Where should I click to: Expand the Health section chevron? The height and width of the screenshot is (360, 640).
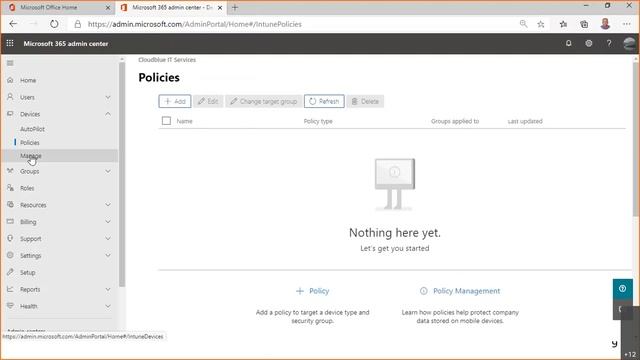pos(108,306)
